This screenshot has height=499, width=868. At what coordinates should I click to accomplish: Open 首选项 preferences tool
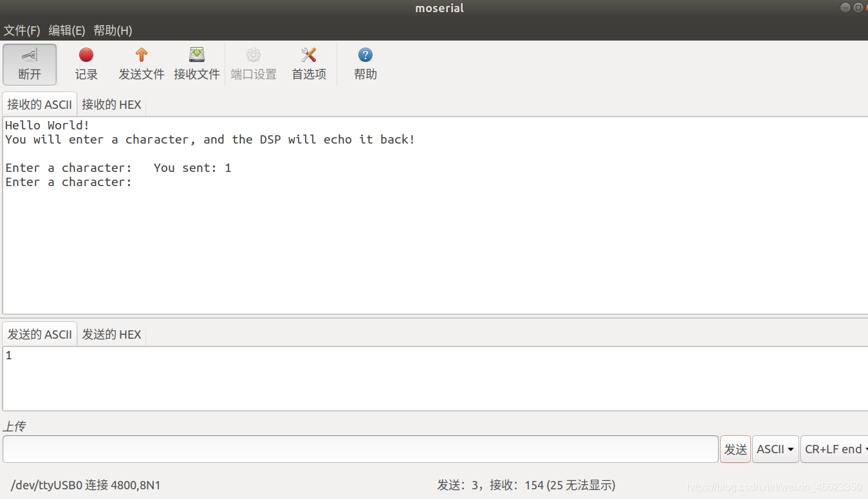click(x=309, y=64)
